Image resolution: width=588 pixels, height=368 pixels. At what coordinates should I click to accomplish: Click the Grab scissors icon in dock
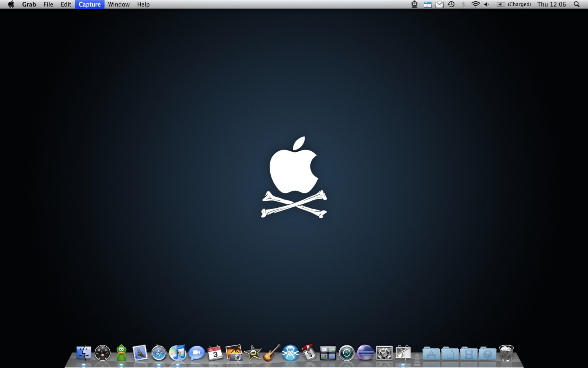[x=403, y=353]
